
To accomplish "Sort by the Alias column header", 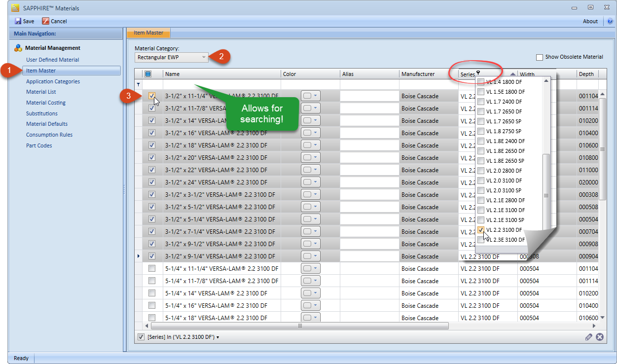I will pyautogui.click(x=369, y=74).
